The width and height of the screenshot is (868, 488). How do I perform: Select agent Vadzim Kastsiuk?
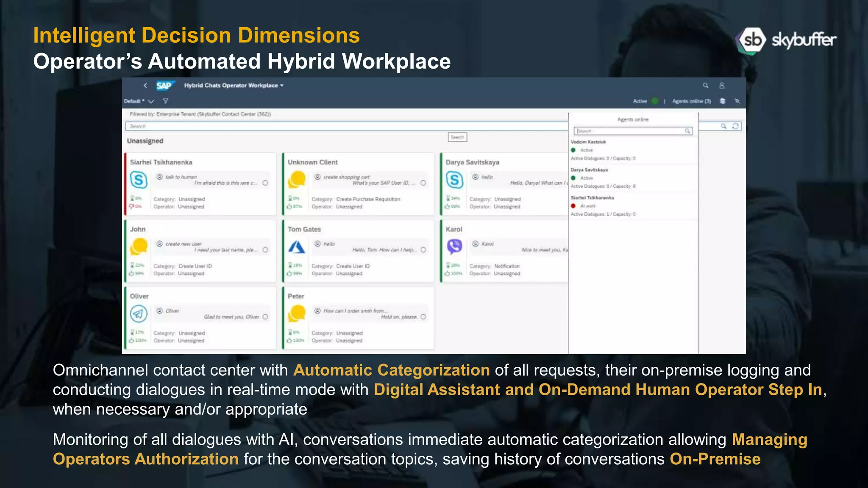(633, 150)
